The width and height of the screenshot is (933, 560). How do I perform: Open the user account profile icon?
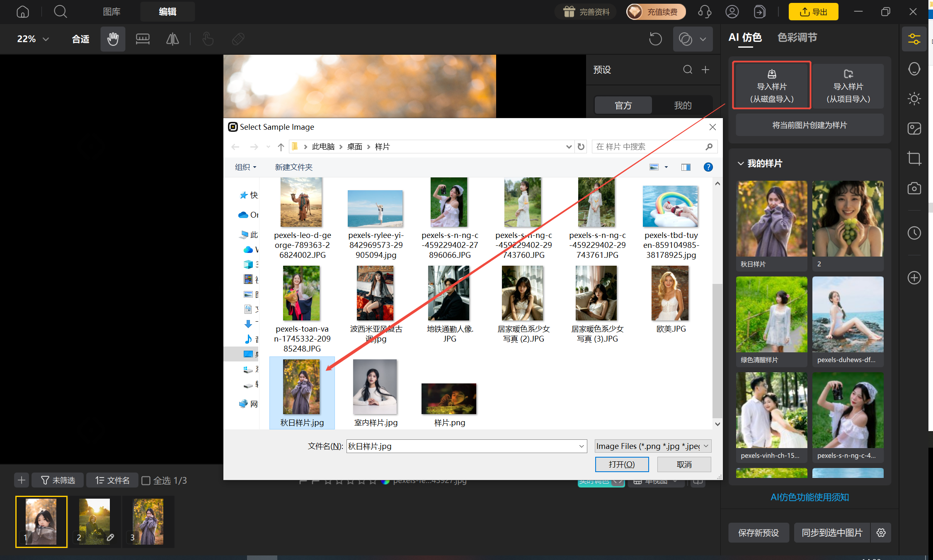coord(732,12)
